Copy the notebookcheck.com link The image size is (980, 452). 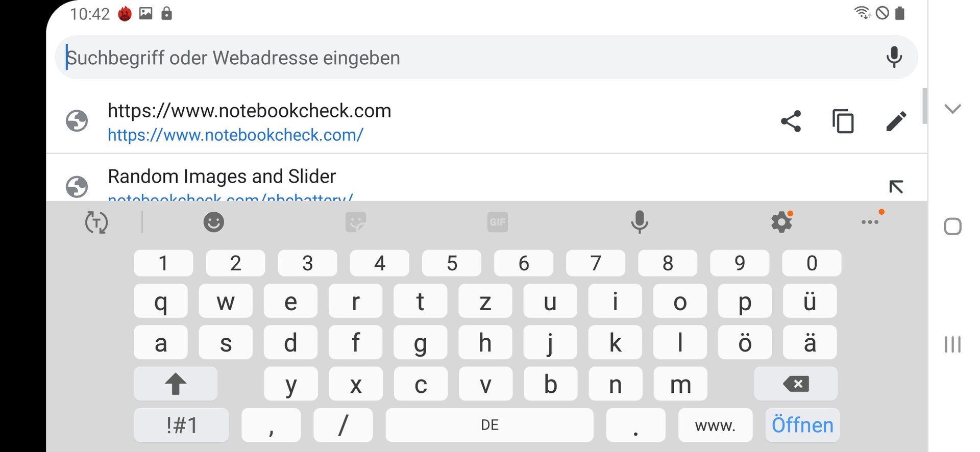[x=843, y=121]
